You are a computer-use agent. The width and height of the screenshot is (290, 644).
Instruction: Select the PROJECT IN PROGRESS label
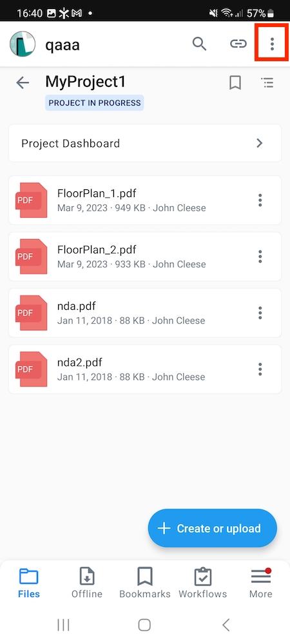[95, 103]
